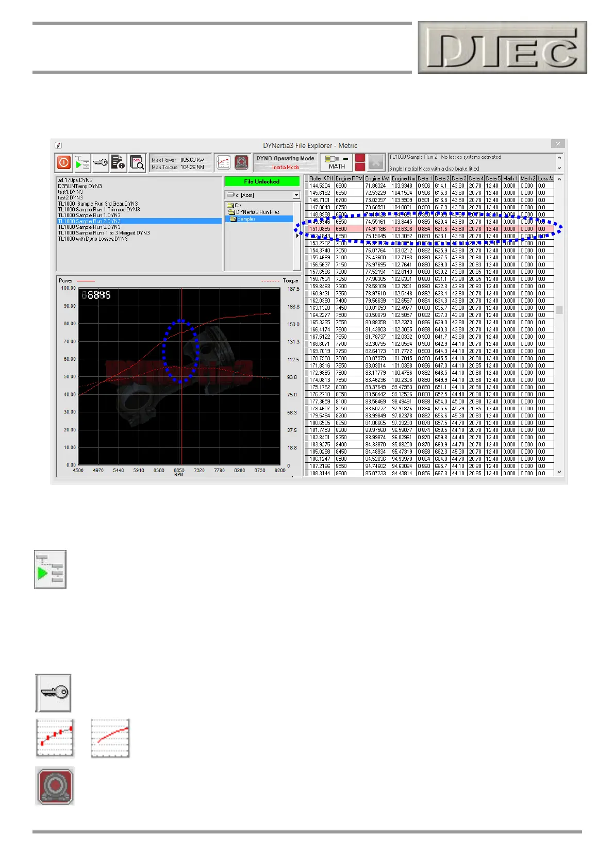This screenshot has height=868, width=614.
Task: Click the table's scroll down arrow
Action: (559, 472)
